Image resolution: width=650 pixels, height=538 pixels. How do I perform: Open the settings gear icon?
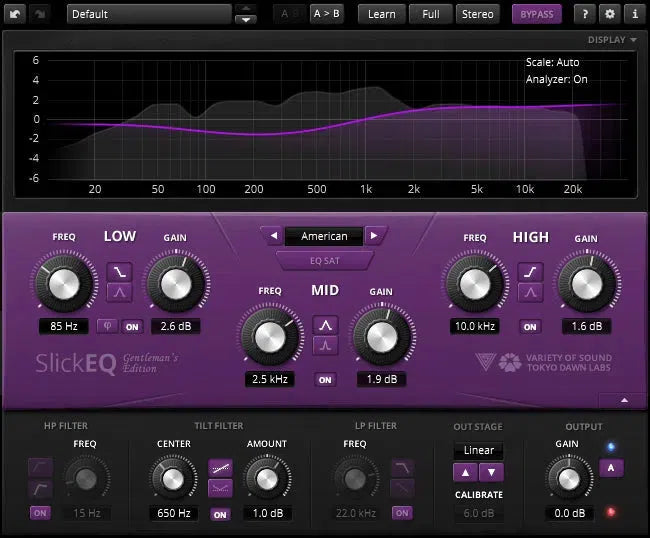(609, 14)
